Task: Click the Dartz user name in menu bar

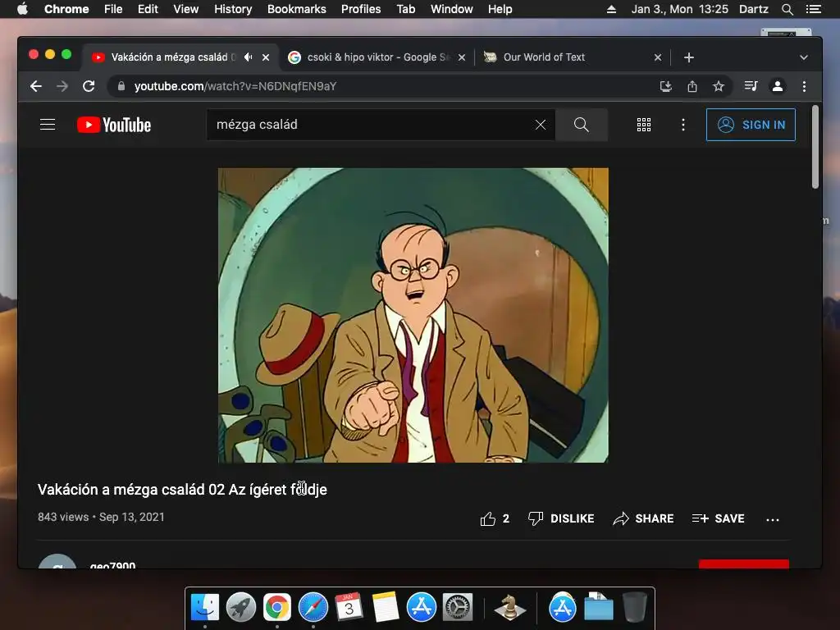Action: click(754, 9)
